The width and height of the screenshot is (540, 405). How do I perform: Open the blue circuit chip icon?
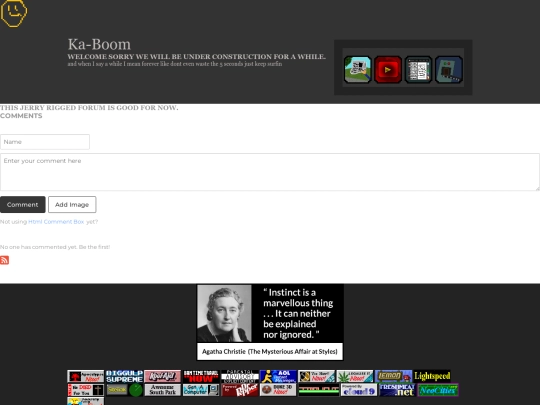tap(449, 70)
